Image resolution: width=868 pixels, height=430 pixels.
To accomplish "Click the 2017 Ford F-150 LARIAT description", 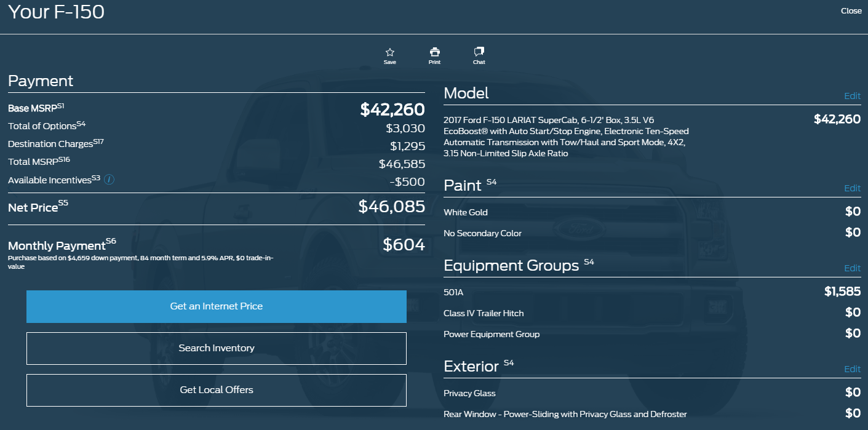I will 566,137.
